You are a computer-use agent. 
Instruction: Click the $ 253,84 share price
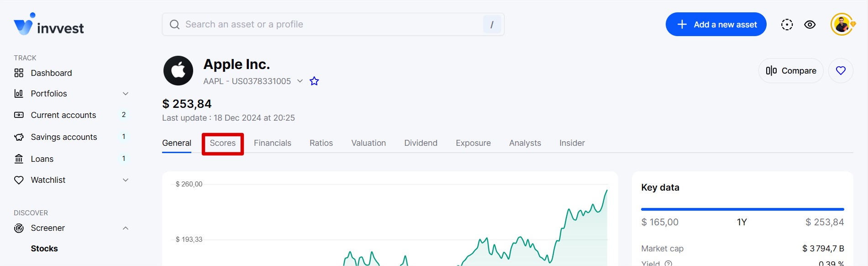point(187,104)
